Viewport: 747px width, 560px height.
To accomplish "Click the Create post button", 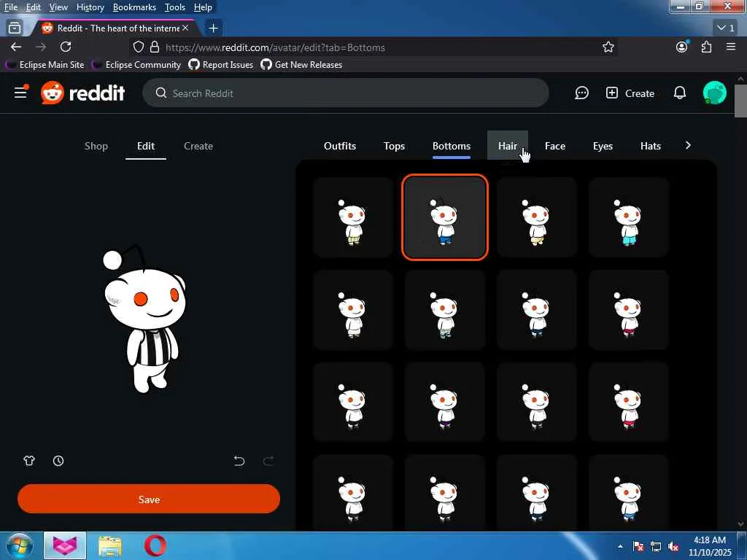I will (630, 93).
